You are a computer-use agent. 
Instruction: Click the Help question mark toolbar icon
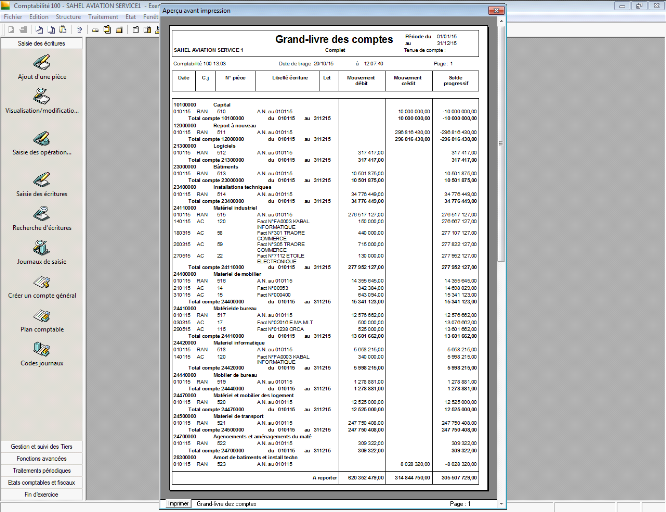[79, 30]
